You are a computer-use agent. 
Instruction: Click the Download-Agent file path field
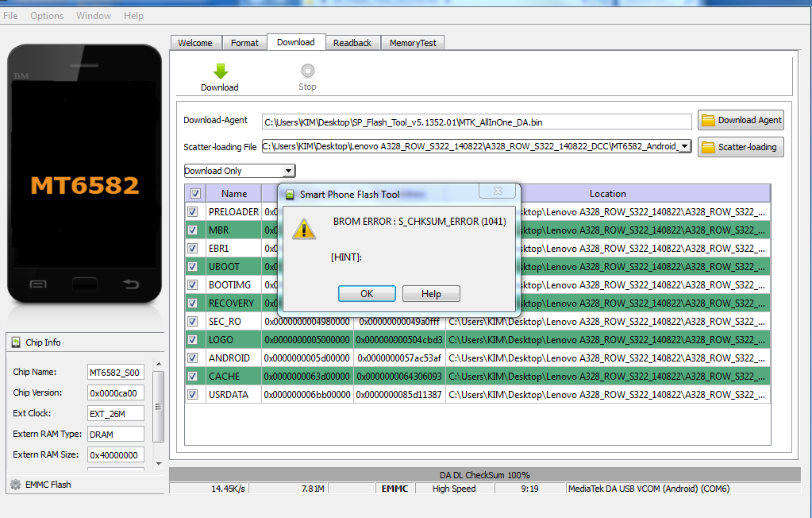476,122
